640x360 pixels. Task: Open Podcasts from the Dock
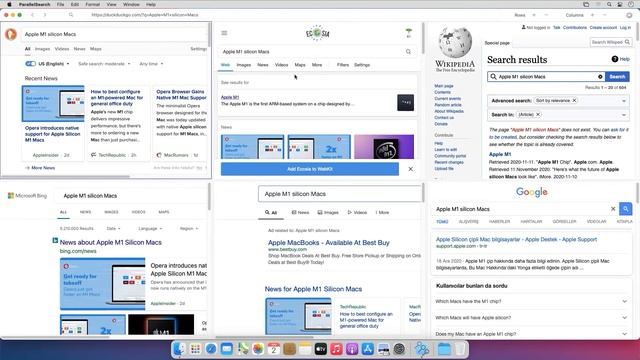(x=352, y=349)
